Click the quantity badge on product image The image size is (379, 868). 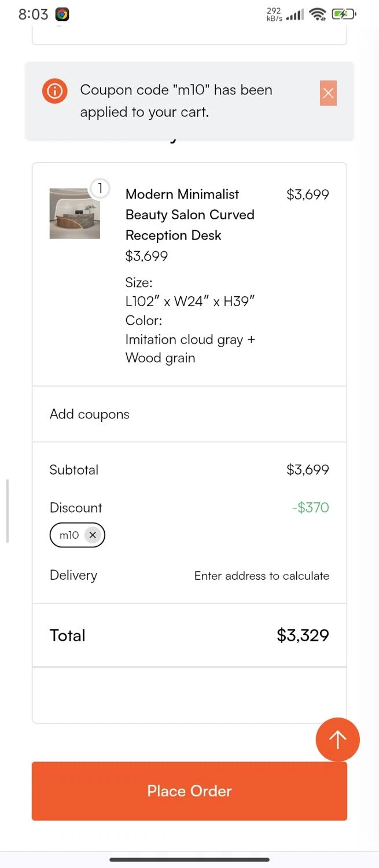(100, 188)
